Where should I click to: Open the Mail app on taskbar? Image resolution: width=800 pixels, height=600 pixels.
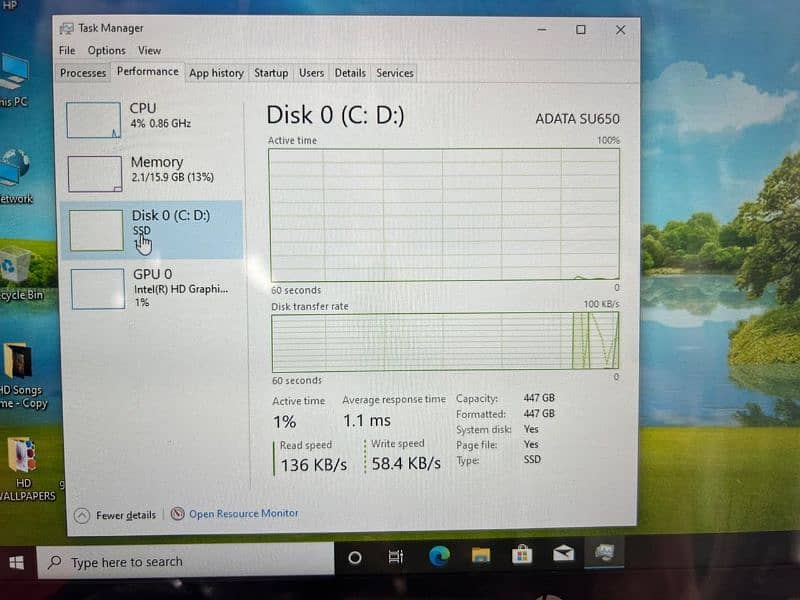click(x=563, y=554)
